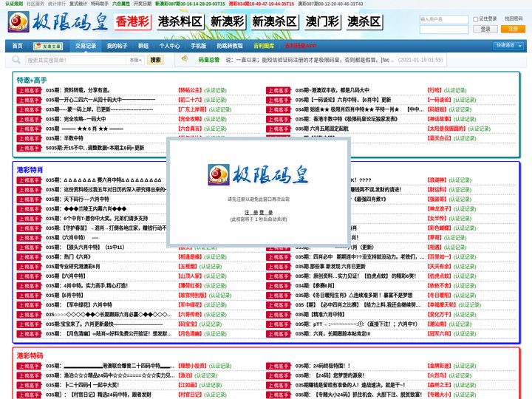Click author 村官日记
Image resolution: width=532 pixels, height=399 pixels.
tap(190, 395)
